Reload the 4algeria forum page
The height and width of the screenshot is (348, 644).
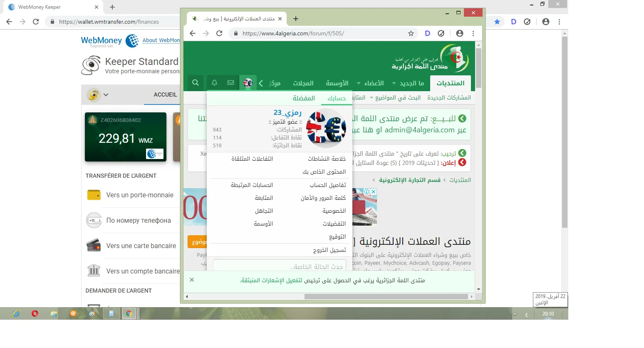219,33
